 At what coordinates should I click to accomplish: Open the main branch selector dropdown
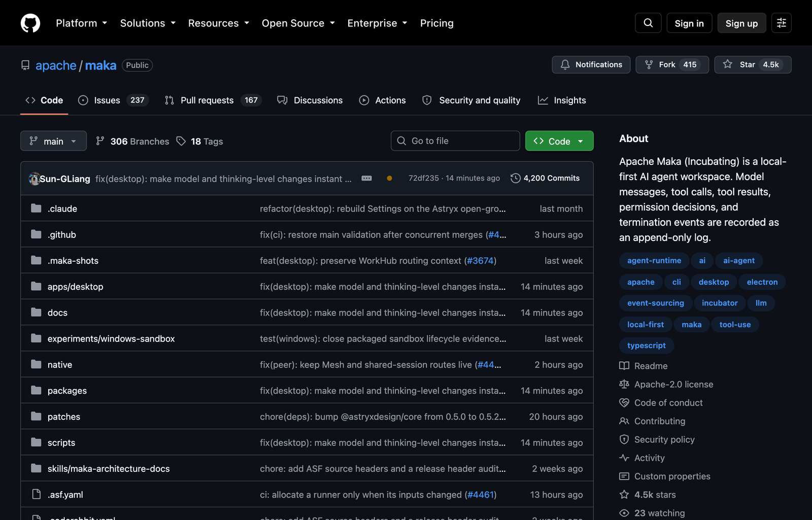[x=53, y=141]
